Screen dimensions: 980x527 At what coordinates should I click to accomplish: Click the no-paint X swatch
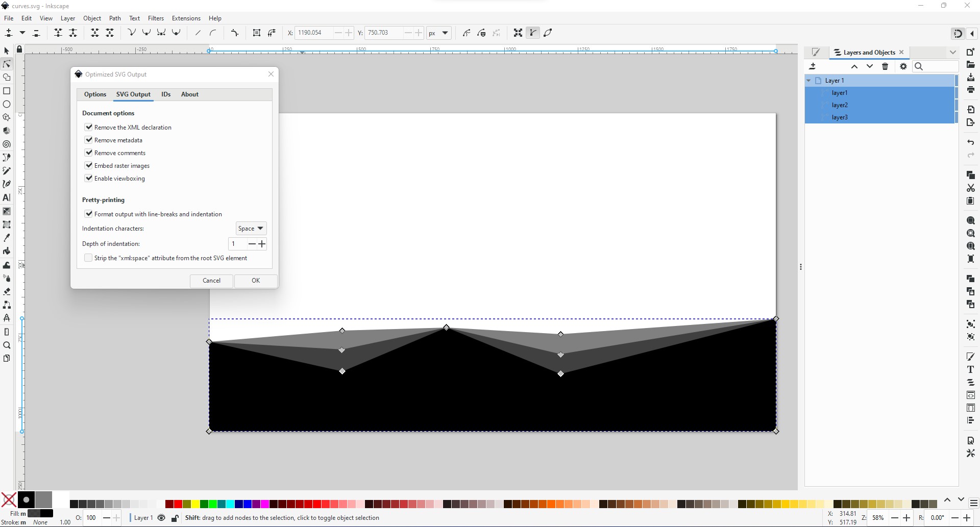point(9,500)
